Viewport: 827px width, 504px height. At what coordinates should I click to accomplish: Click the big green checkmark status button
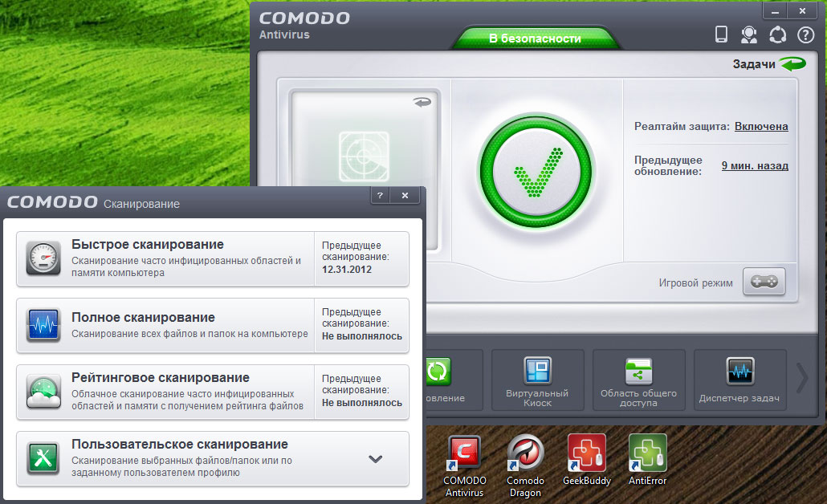(536, 171)
